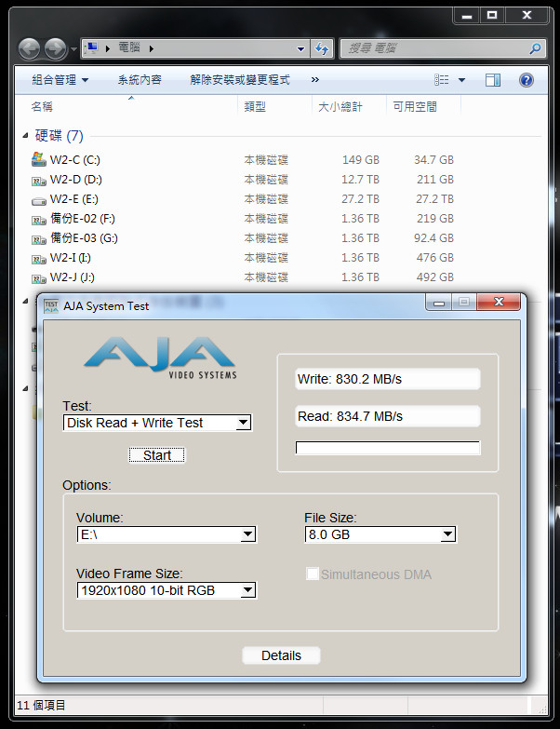Screen dimensions: 560x729
Task: Open the Volume dropdown showing E:\
Action: (x=167, y=534)
